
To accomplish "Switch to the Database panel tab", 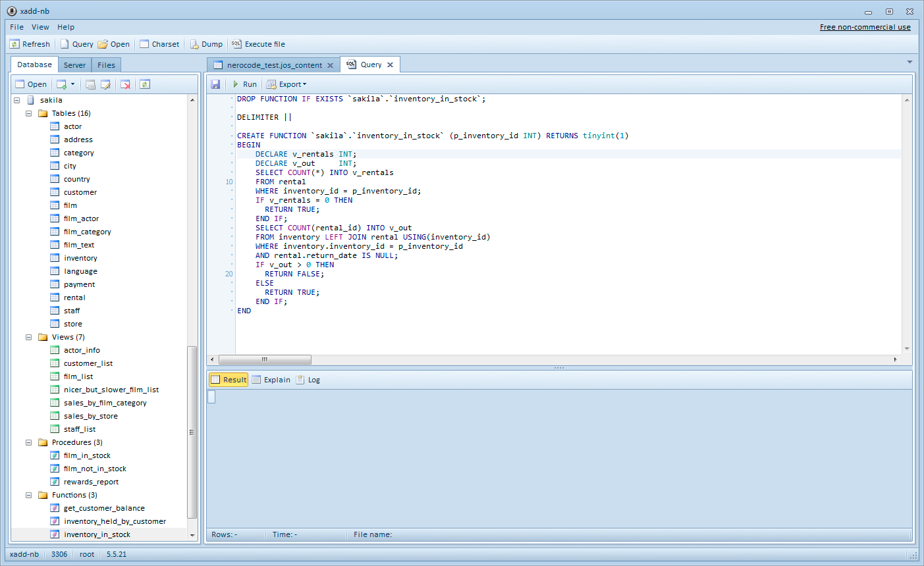I will [34, 64].
